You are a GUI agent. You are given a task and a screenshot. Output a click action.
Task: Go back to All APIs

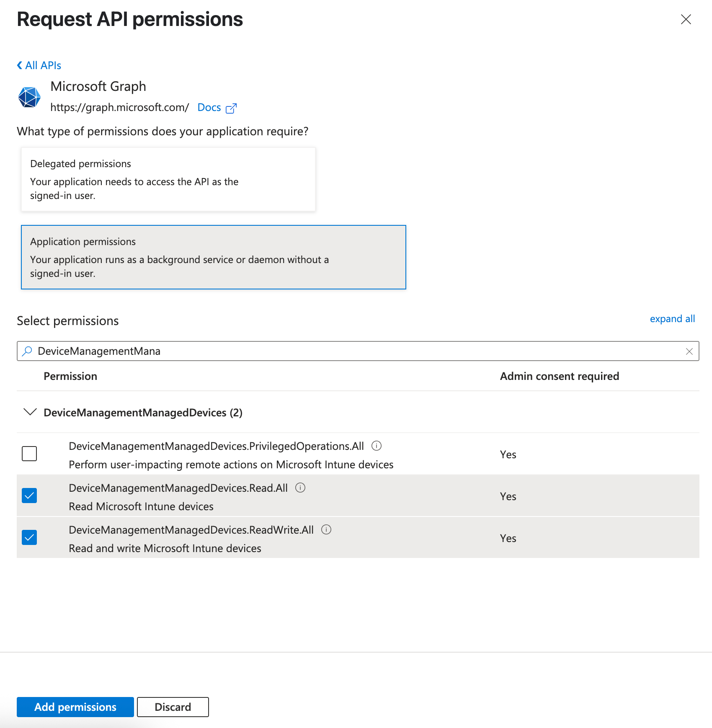click(39, 65)
